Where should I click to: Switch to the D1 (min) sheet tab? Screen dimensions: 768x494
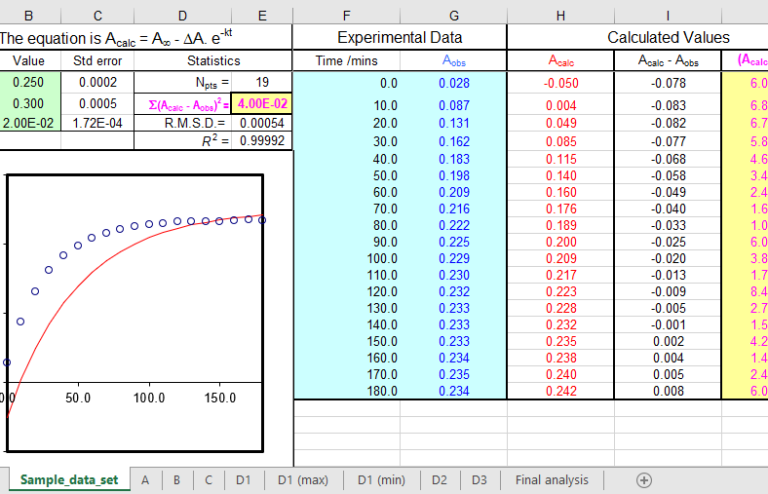tap(382, 480)
